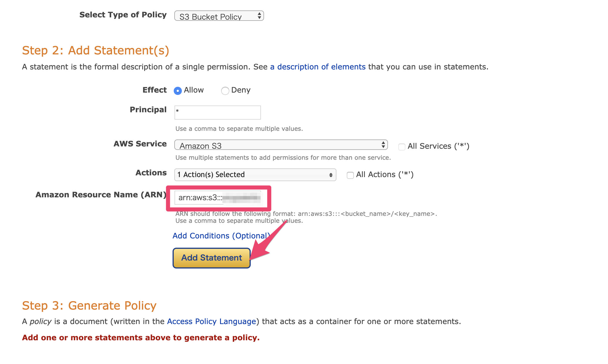This screenshot has width=608, height=364.
Task: Click the All Actions ('*') label
Action: click(384, 174)
